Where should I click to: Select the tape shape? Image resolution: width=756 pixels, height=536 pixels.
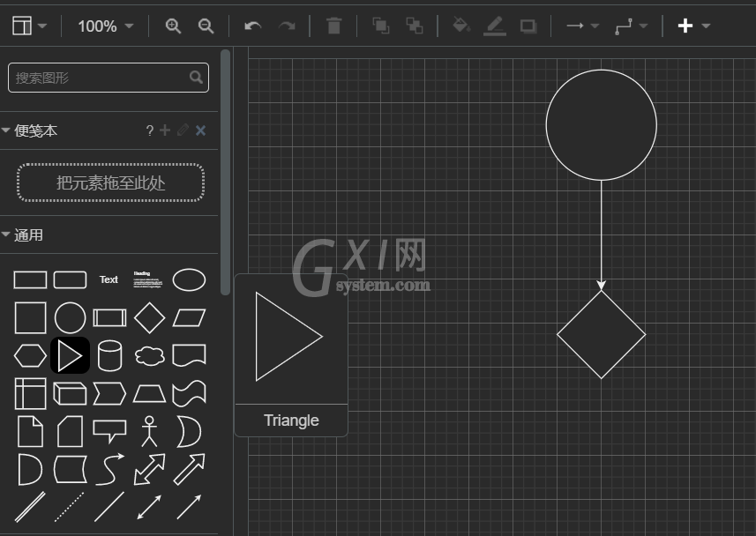[x=189, y=393]
